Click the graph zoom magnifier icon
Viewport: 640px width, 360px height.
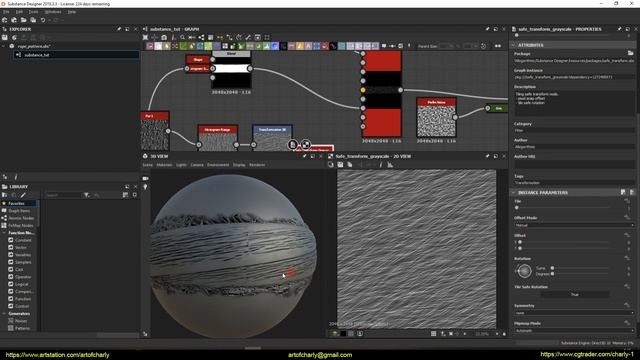tap(182, 38)
